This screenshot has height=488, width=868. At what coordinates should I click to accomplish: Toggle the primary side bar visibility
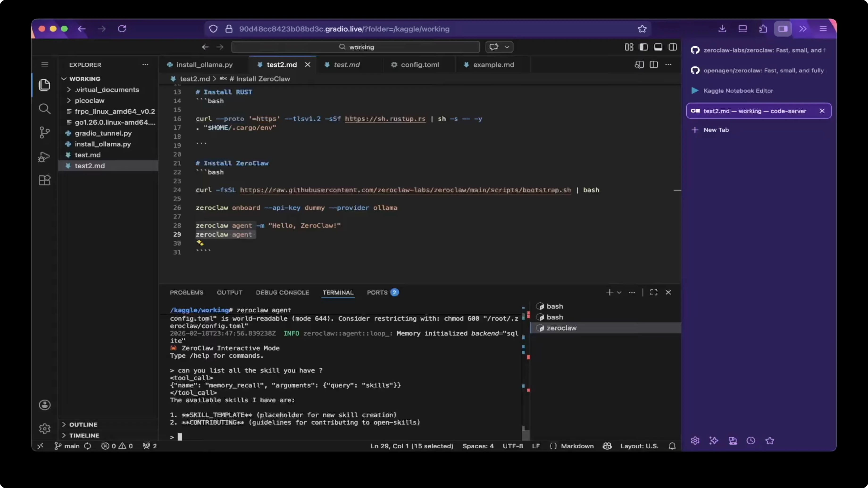tap(643, 47)
